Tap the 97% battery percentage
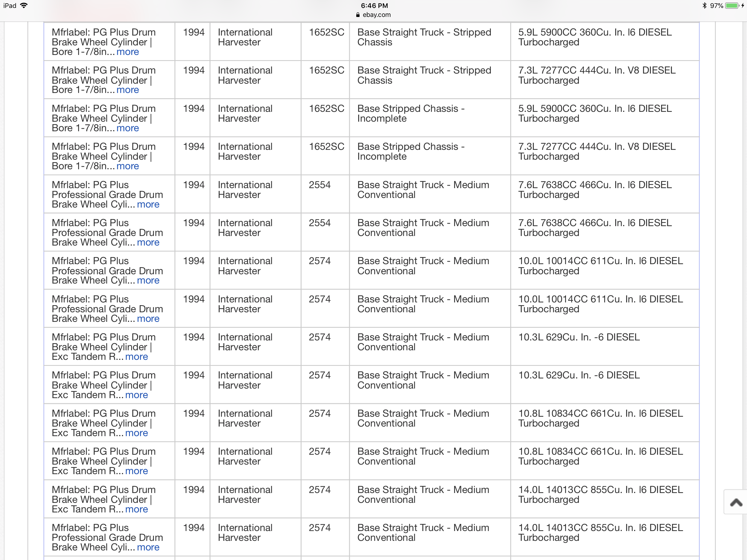Screen dimensions: 747x560 click(716, 5)
